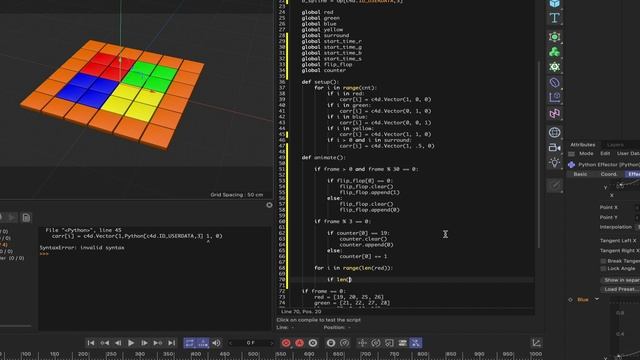Toggle the timeline sound speaker icon
This screenshot has width=640, height=360.
coord(216,343)
